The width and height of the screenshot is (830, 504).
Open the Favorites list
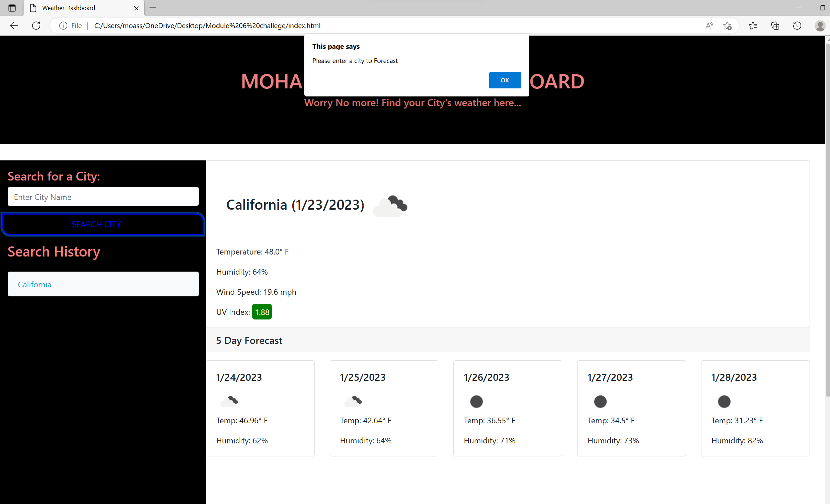click(x=753, y=25)
